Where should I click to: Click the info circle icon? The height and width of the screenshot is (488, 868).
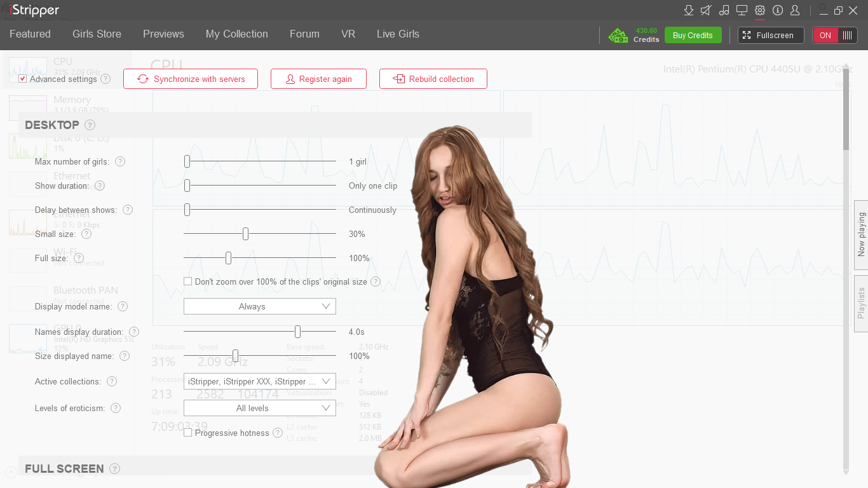coord(777,10)
